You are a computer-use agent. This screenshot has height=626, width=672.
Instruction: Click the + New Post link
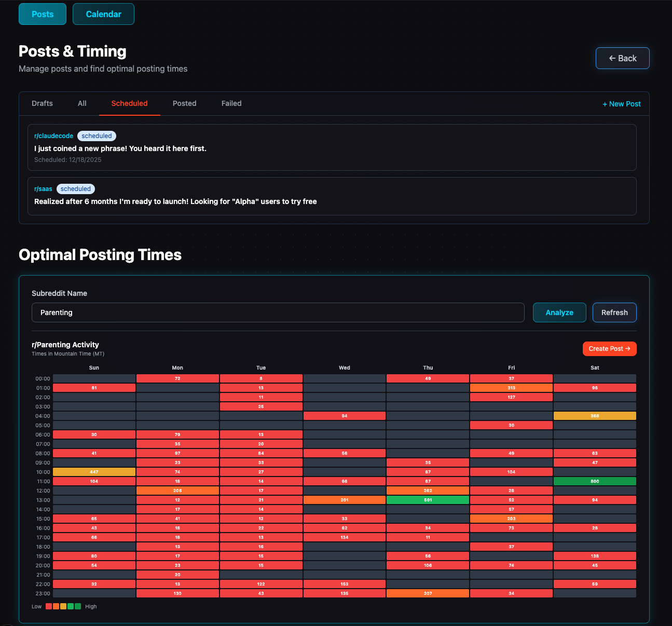621,104
